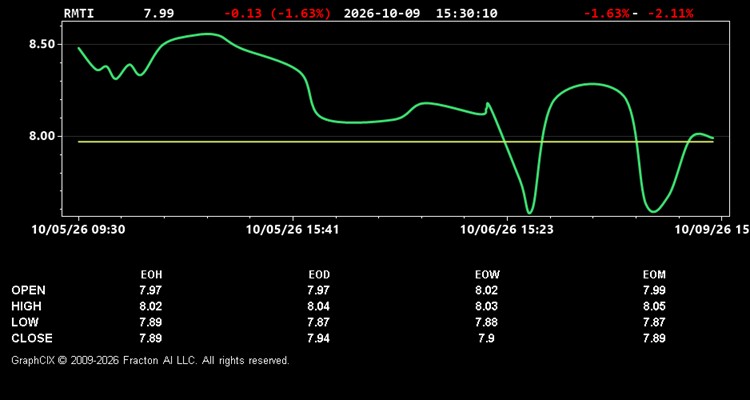Click the OPEN row label
This screenshot has width=750, height=400.
coord(28,290)
